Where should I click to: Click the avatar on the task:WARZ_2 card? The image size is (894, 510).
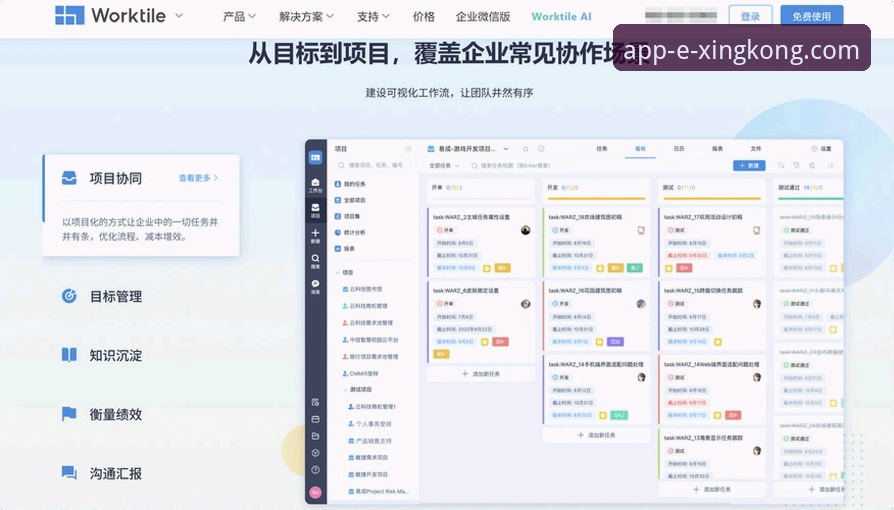[526, 230]
